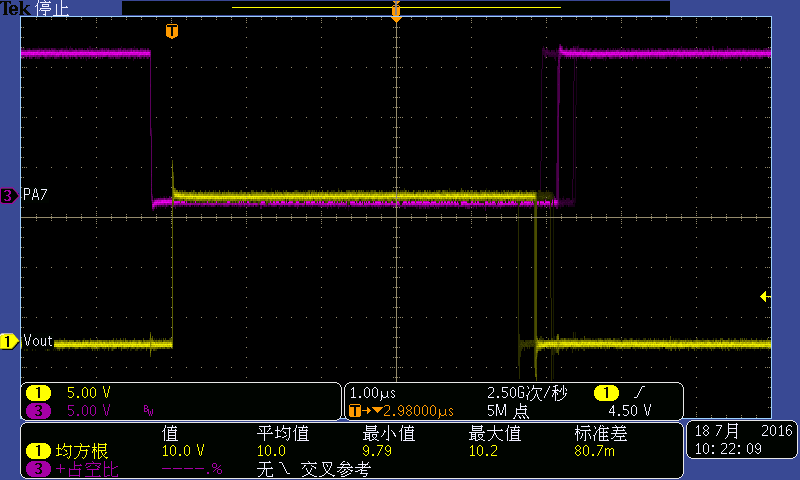Screen dimensions: 800x480
Task: Click the 平均值 column header
Action: 283,434
